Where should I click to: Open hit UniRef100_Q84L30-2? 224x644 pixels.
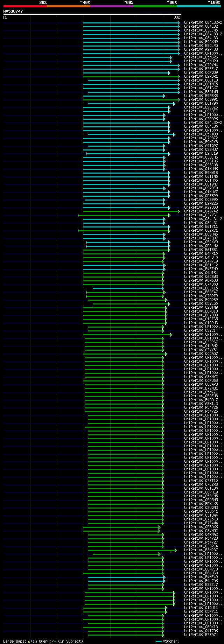[203, 122]
